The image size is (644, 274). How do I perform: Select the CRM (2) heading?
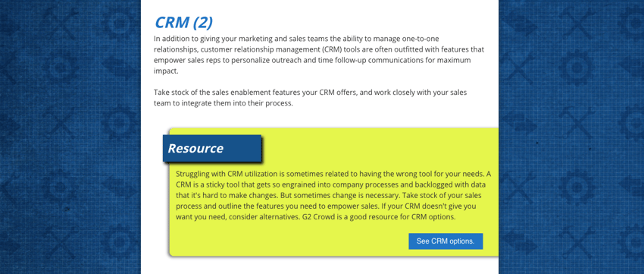click(183, 22)
